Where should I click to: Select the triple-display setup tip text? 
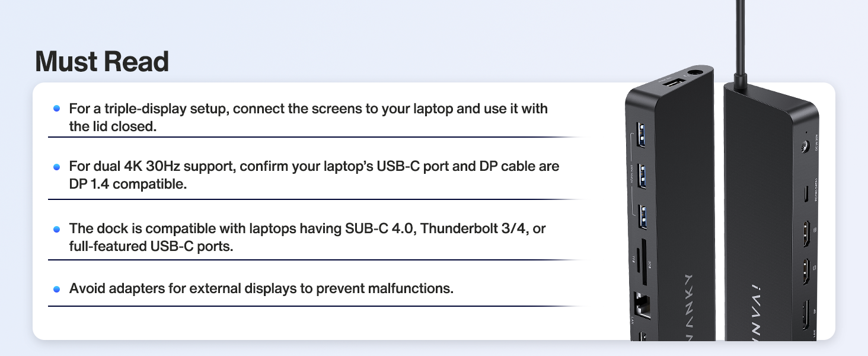tap(308, 117)
